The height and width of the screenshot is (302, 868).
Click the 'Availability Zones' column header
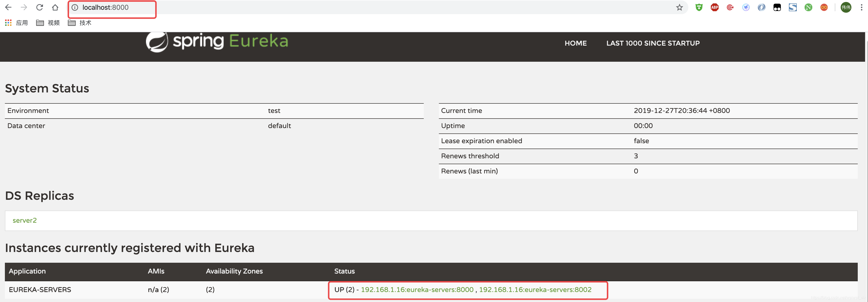point(234,271)
